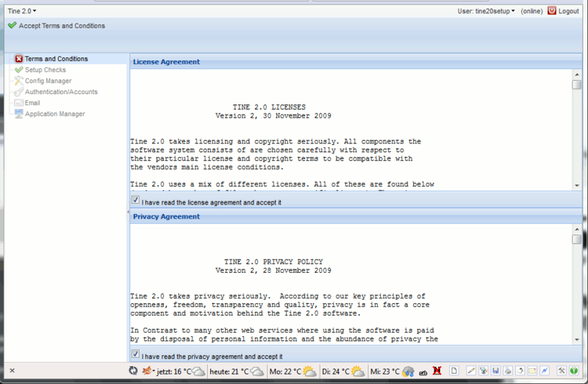Click printer icon in status bar
The height and width of the screenshot is (384, 588).
(508, 371)
